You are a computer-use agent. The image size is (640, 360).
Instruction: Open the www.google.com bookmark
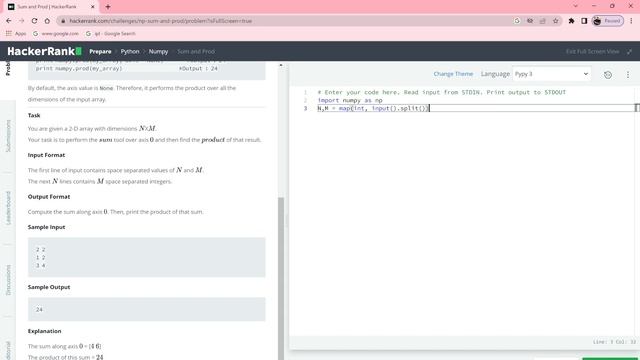click(x=56, y=33)
